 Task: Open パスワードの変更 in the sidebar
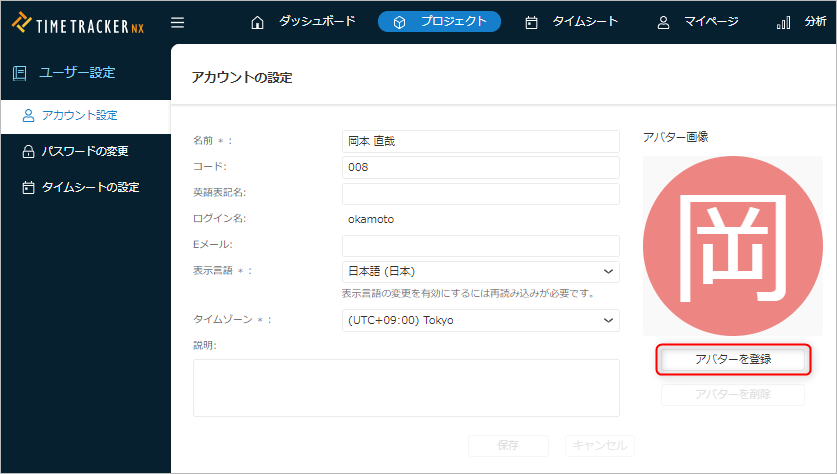tap(84, 151)
